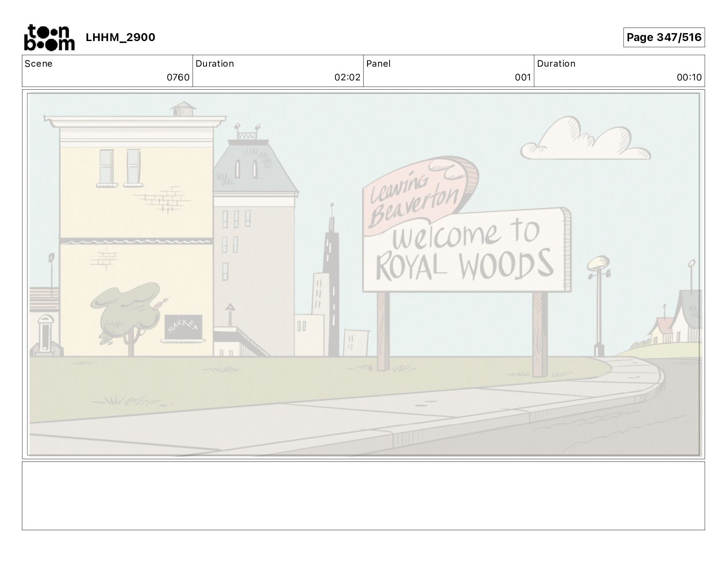Select panel number 001

523,78
